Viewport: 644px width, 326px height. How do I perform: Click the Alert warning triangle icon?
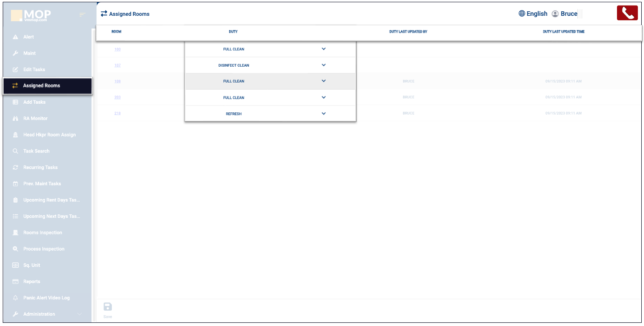click(x=15, y=37)
